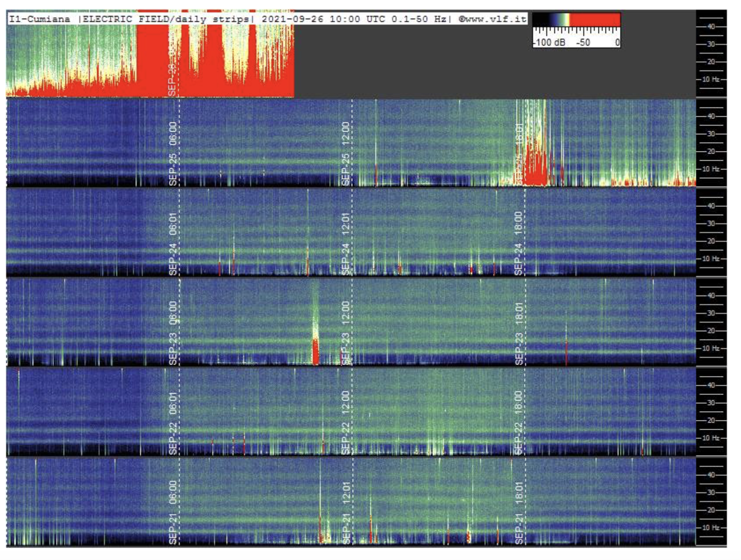741x560 pixels.
Task: Click the SEP-25 18:01 time marker
Action: pyautogui.click(x=519, y=154)
